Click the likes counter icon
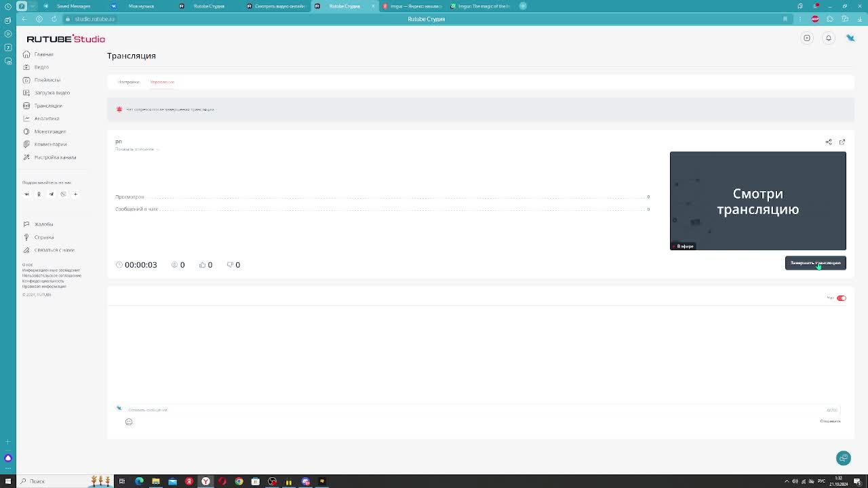The width and height of the screenshot is (868, 488). pos(202,265)
